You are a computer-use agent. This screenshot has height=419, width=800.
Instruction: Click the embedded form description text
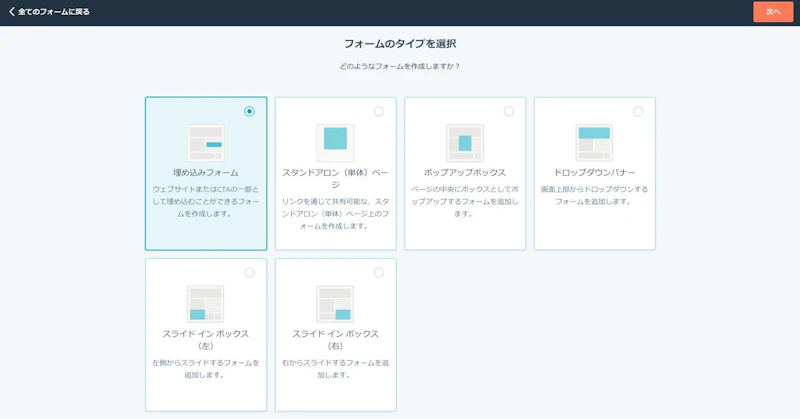[206, 202]
